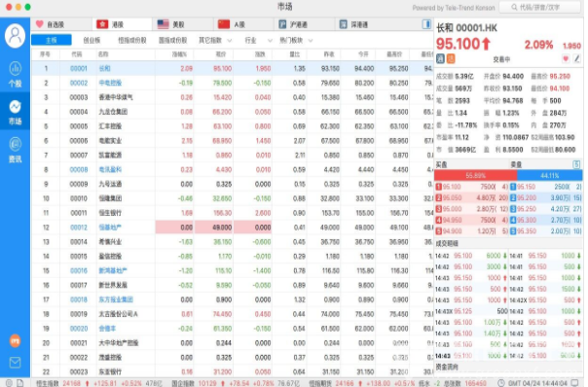The width and height of the screenshot is (588, 387).
Task: Open the 资讯 news section in sidebar
Action: (x=15, y=150)
